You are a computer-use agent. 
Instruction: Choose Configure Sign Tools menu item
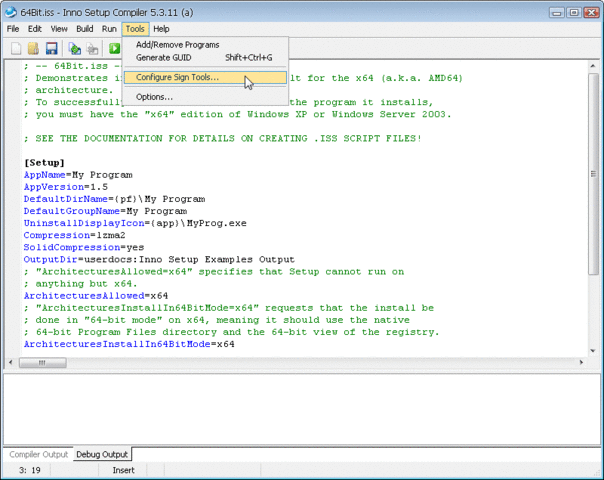205,77
